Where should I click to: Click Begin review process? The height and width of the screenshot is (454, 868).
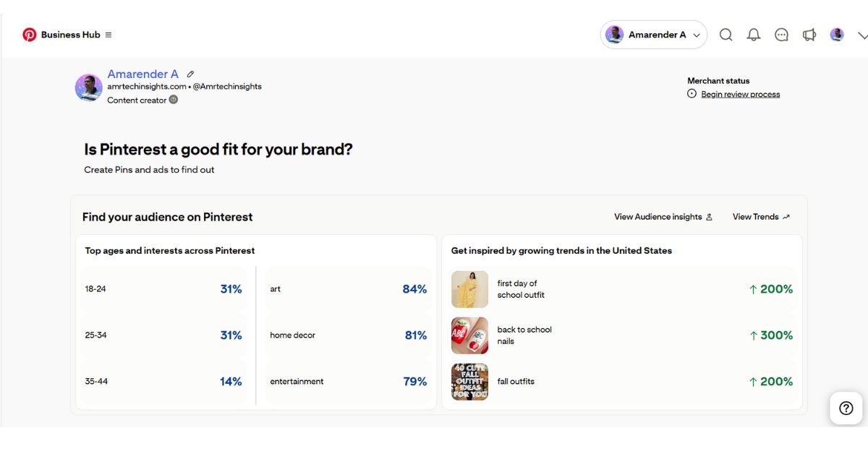740,93
